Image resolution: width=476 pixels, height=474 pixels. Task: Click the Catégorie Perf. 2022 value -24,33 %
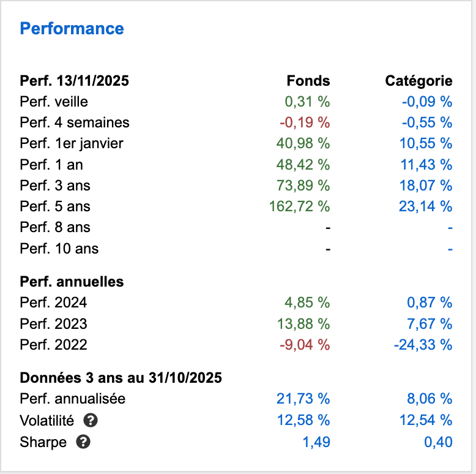click(x=423, y=345)
